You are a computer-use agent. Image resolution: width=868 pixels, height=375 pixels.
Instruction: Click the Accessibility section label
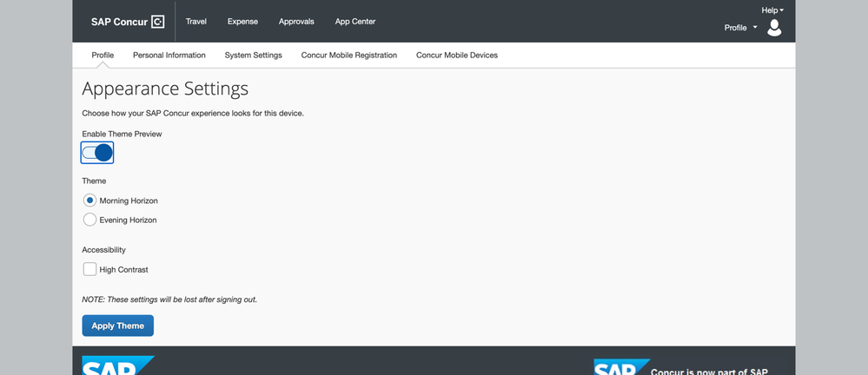pos(103,250)
